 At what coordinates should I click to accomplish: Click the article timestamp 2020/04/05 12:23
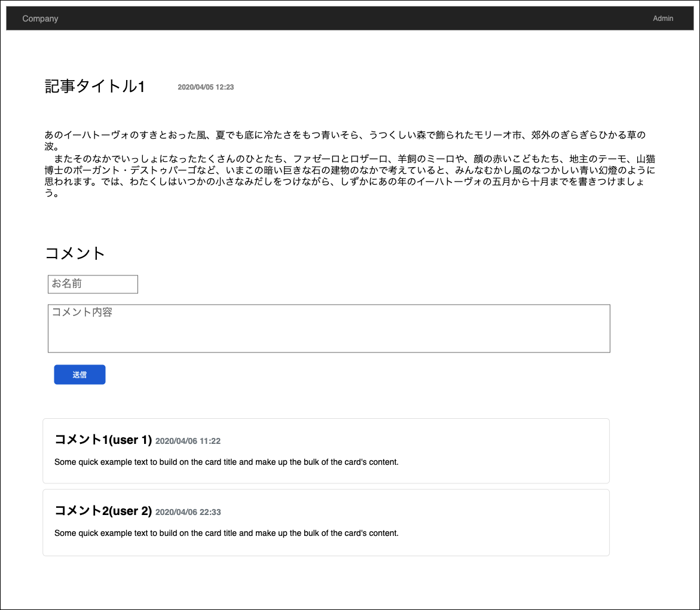[x=206, y=87]
